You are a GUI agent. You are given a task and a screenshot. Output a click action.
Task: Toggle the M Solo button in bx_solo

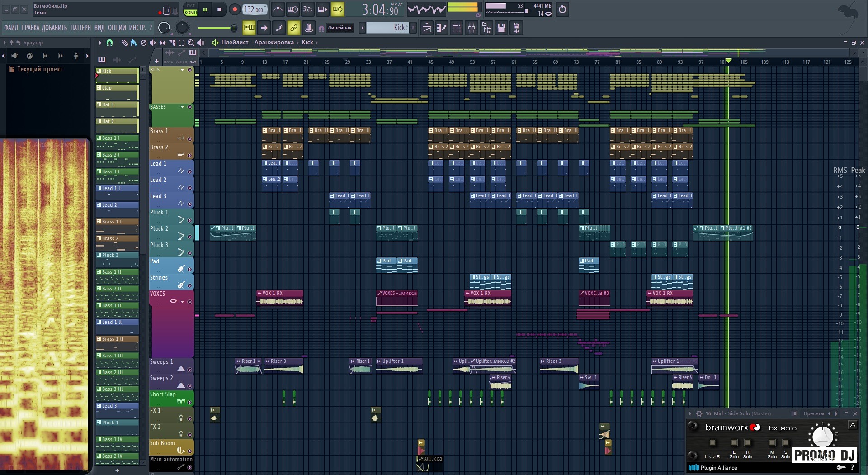[x=772, y=443]
